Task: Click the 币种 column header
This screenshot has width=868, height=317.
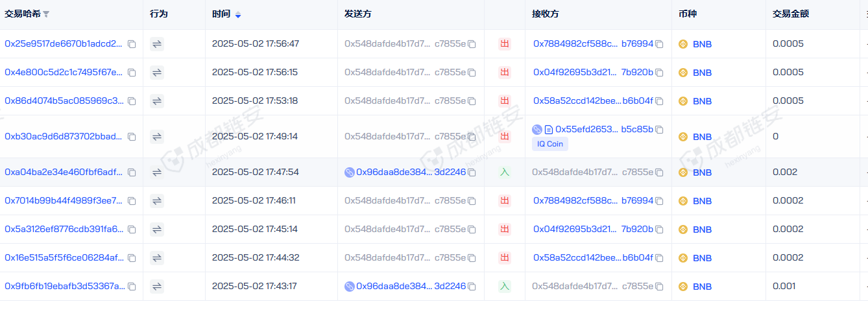Action: 687,14
